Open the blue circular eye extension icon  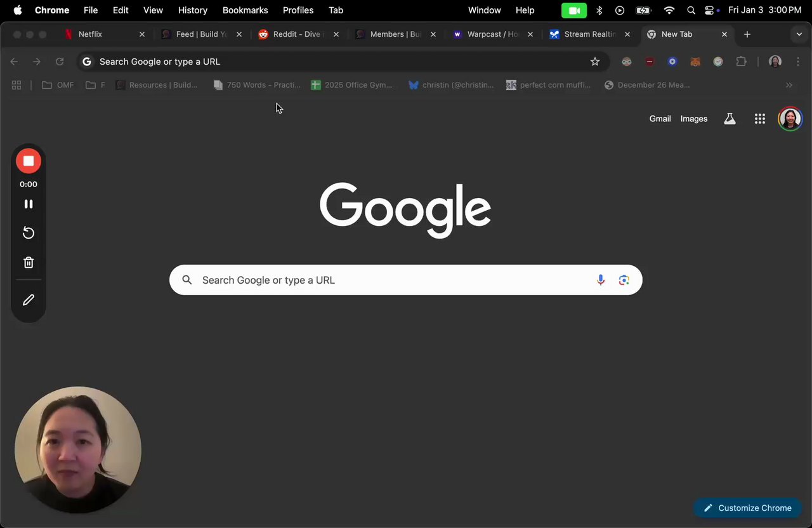click(672, 62)
